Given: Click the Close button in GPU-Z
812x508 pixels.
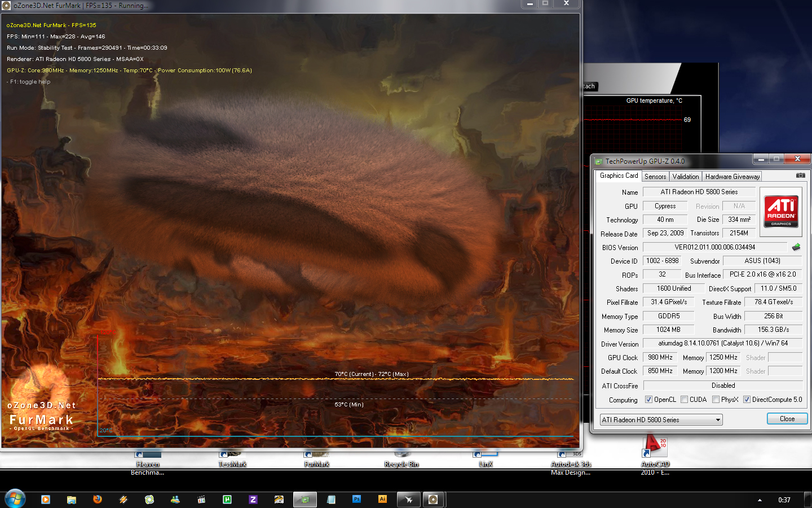Looking at the screenshot, I should [x=787, y=419].
